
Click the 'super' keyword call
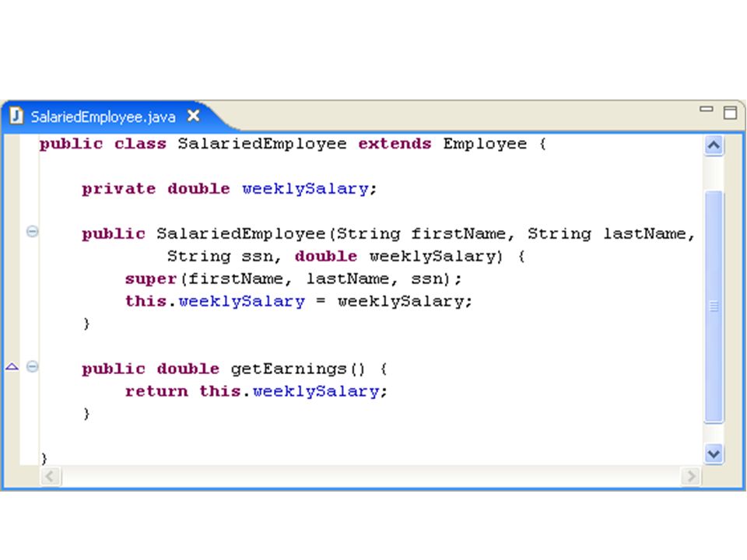(151, 279)
